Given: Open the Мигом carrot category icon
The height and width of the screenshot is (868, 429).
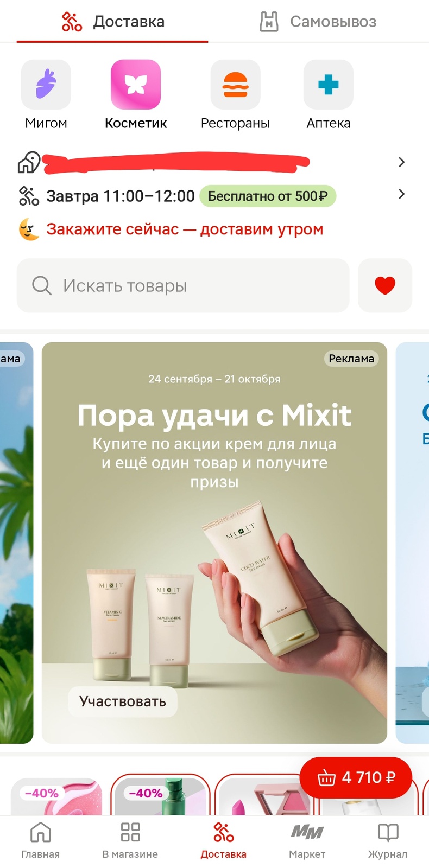Looking at the screenshot, I should pos(46,85).
